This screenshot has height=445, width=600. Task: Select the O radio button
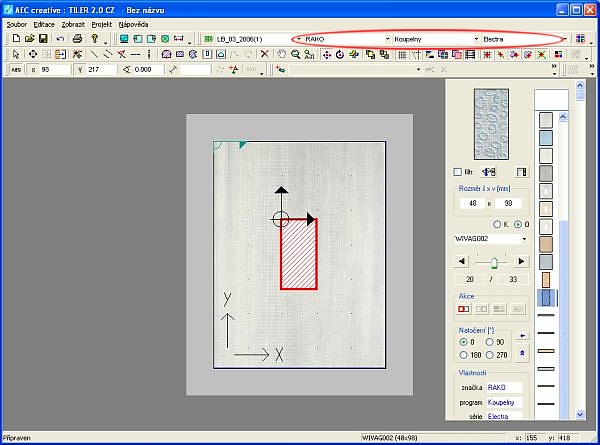point(518,225)
